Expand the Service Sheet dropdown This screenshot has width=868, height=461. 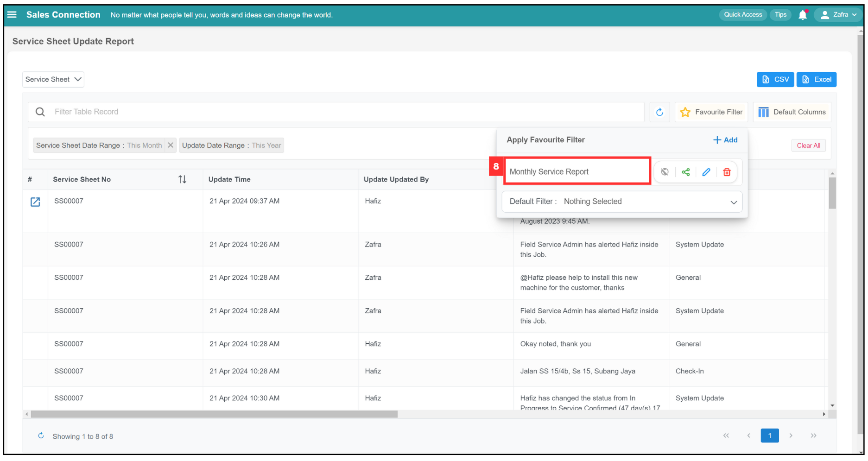(53, 79)
